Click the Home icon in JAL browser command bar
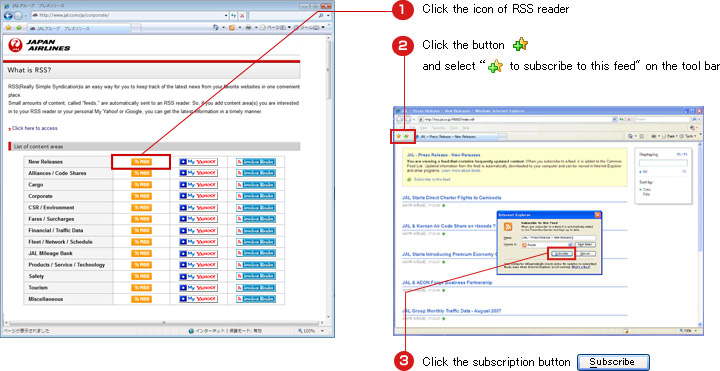 215,28
